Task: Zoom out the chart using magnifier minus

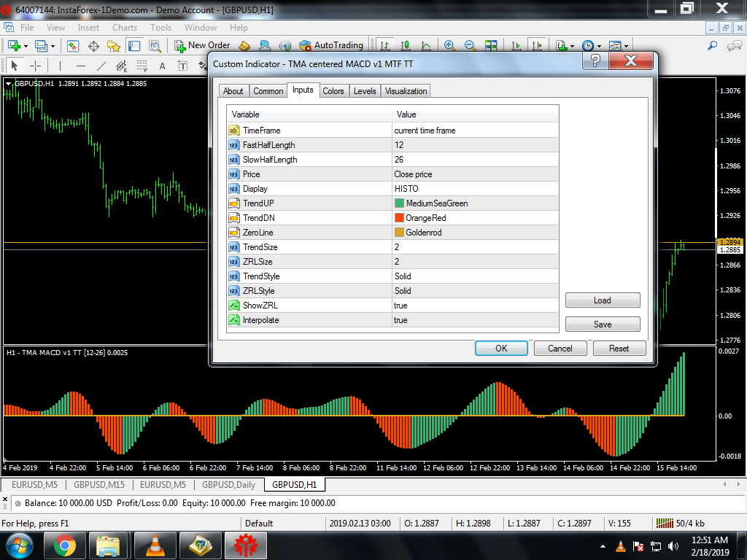Action: 470,46
